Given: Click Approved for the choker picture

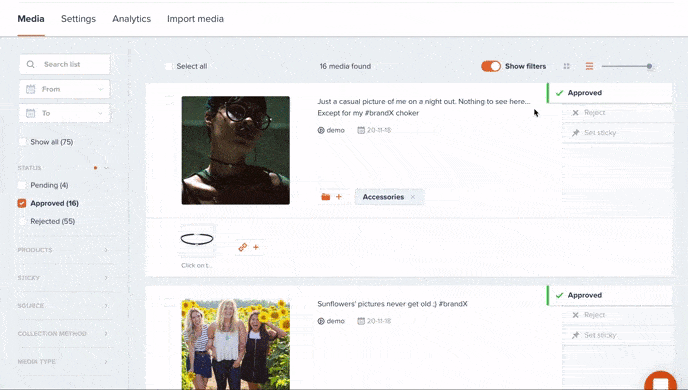Looking at the screenshot, I should point(609,93).
